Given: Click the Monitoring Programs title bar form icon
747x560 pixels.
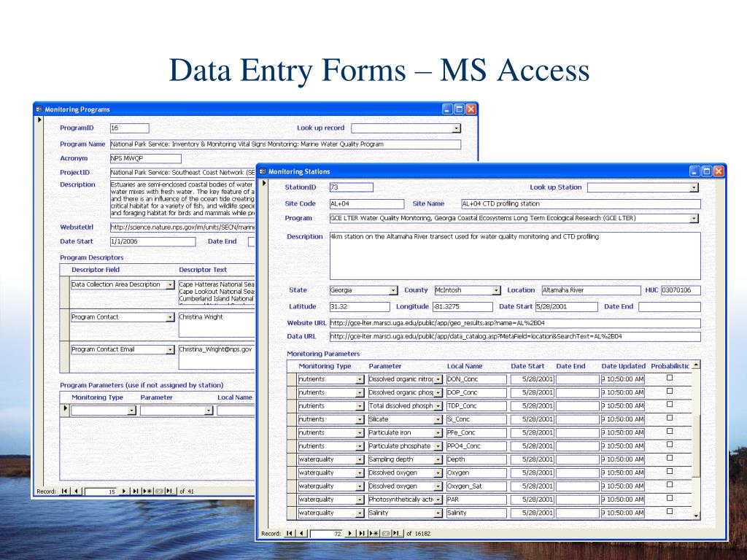Looking at the screenshot, I should pyautogui.click(x=39, y=109).
